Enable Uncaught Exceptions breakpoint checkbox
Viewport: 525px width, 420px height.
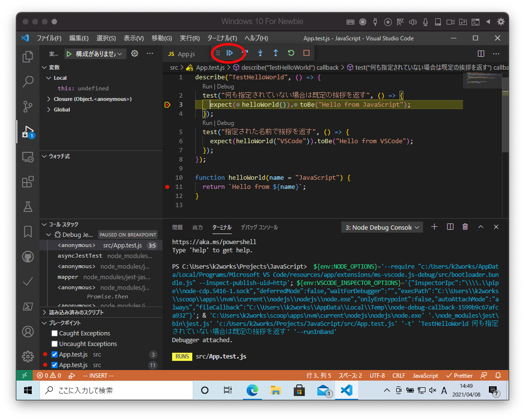[x=55, y=344]
